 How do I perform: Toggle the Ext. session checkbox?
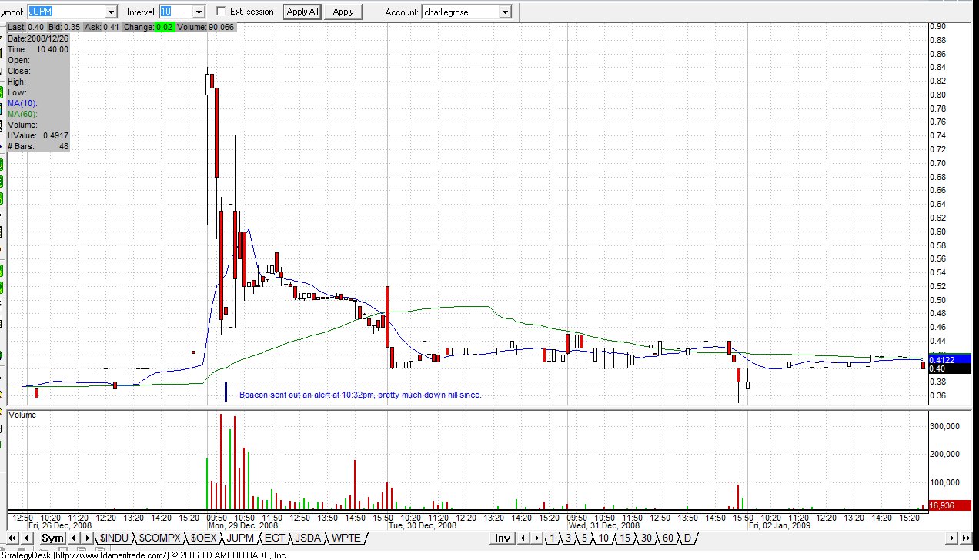222,12
